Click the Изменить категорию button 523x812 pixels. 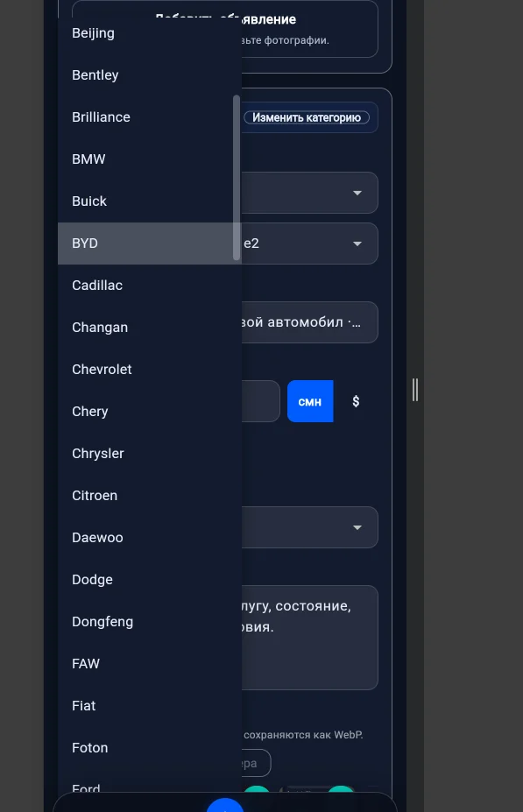[307, 117]
